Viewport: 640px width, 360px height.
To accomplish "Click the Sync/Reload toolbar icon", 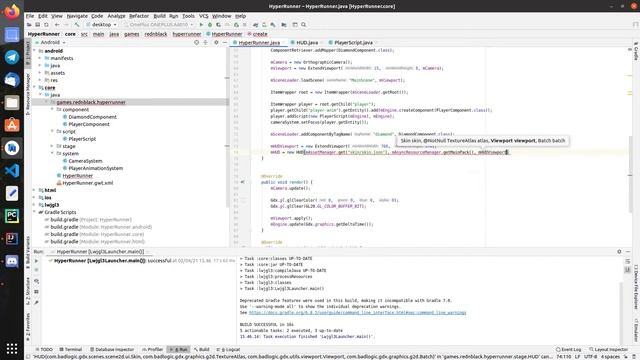I will tap(46, 24).
